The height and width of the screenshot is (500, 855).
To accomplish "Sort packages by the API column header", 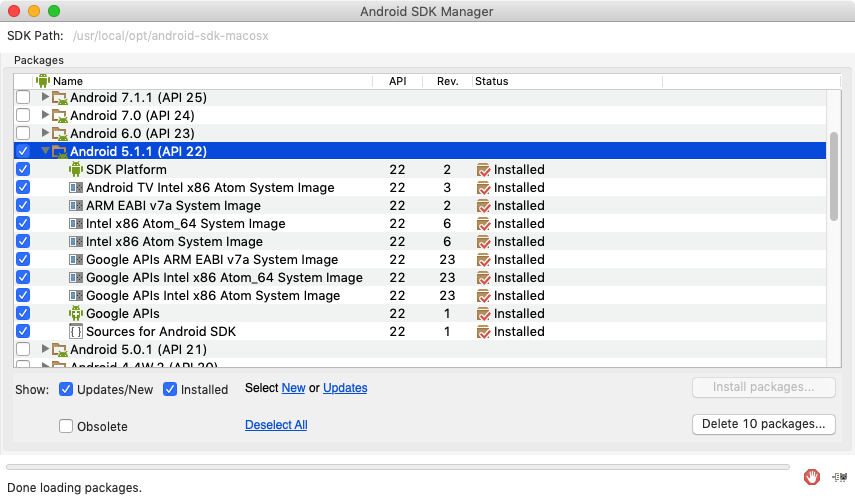I will click(x=397, y=81).
